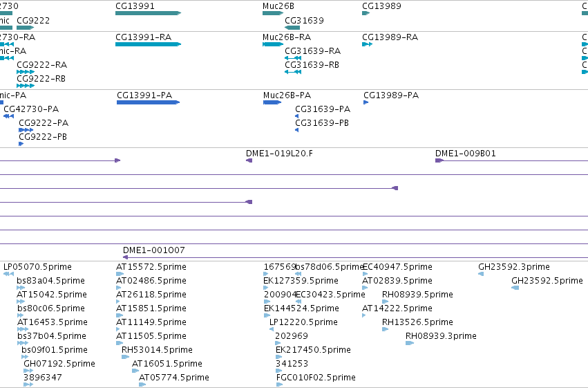The image size is (588, 388).
Task: Open the CG13991-RA transcript feature
Action: tap(148, 44)
